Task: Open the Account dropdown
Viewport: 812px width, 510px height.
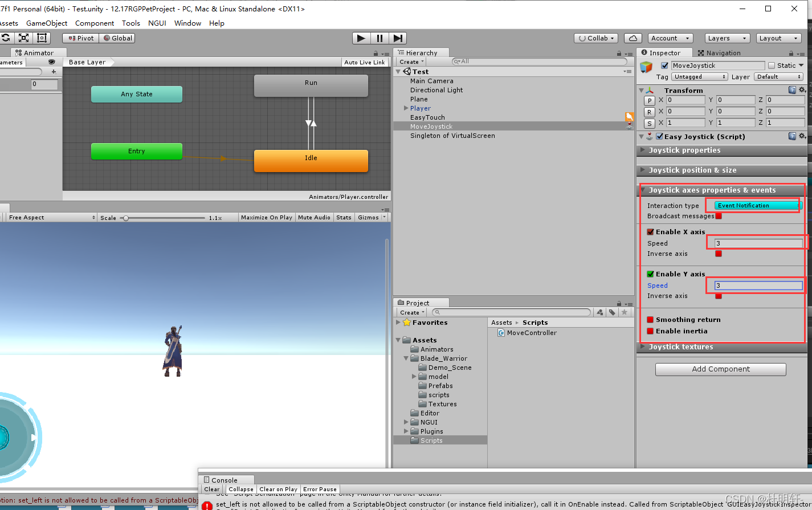Action: coord(670,38)
